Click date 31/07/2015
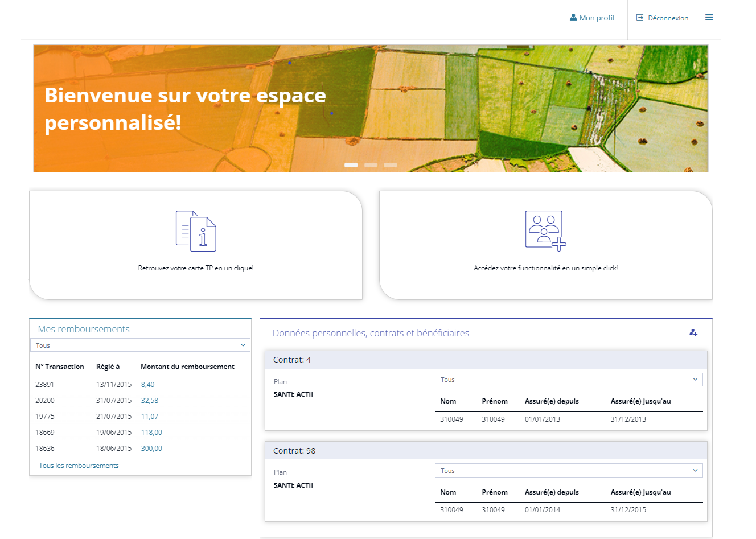The height and width of the screenshot is (539, 756). point(114,401)
